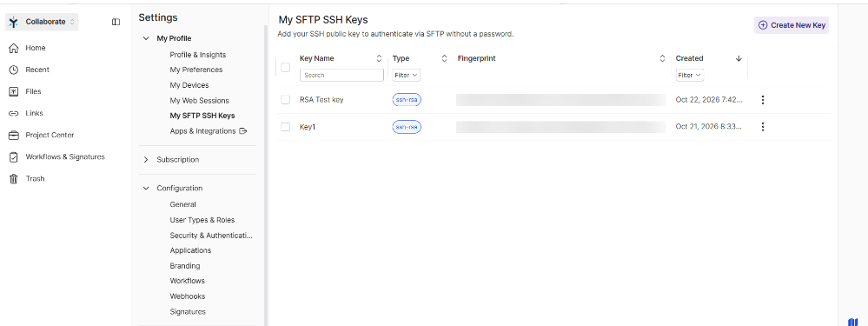Open Security & Authentication settings
The width and height of the screenshot is (868, 326).
pos(211,236)
